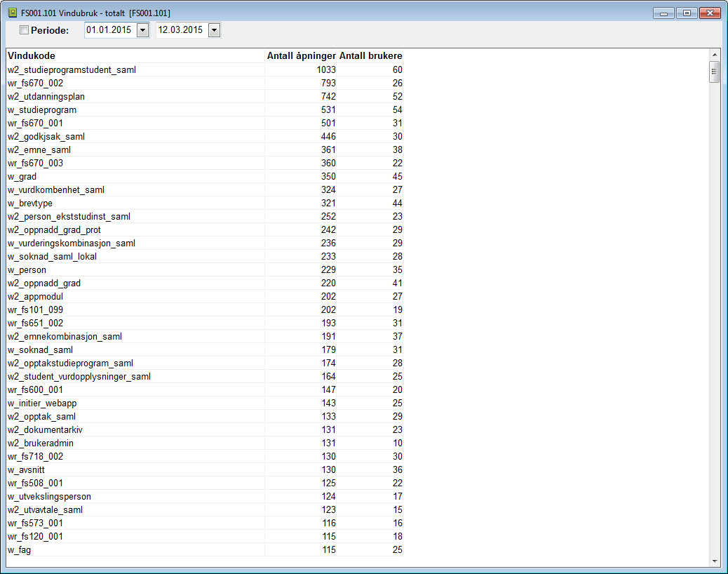
Task: Select row wr_fs670_002
Action: 205,83
